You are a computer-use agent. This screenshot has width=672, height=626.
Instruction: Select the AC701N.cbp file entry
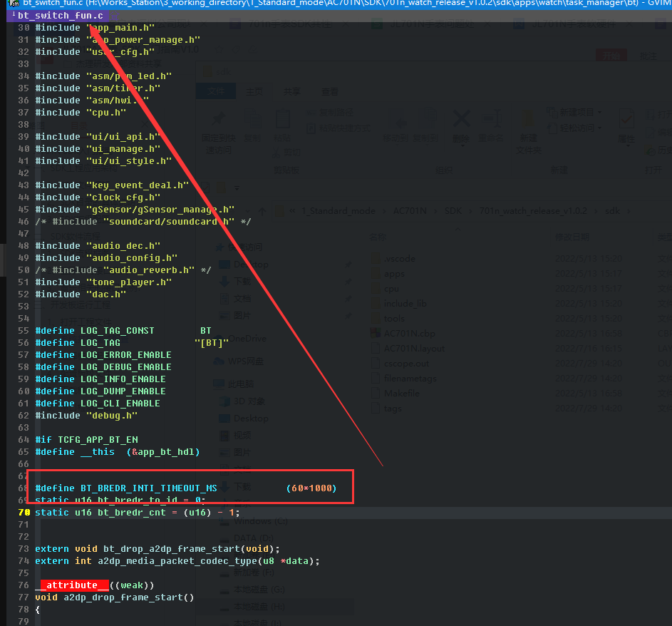click(x=409, y=333)
